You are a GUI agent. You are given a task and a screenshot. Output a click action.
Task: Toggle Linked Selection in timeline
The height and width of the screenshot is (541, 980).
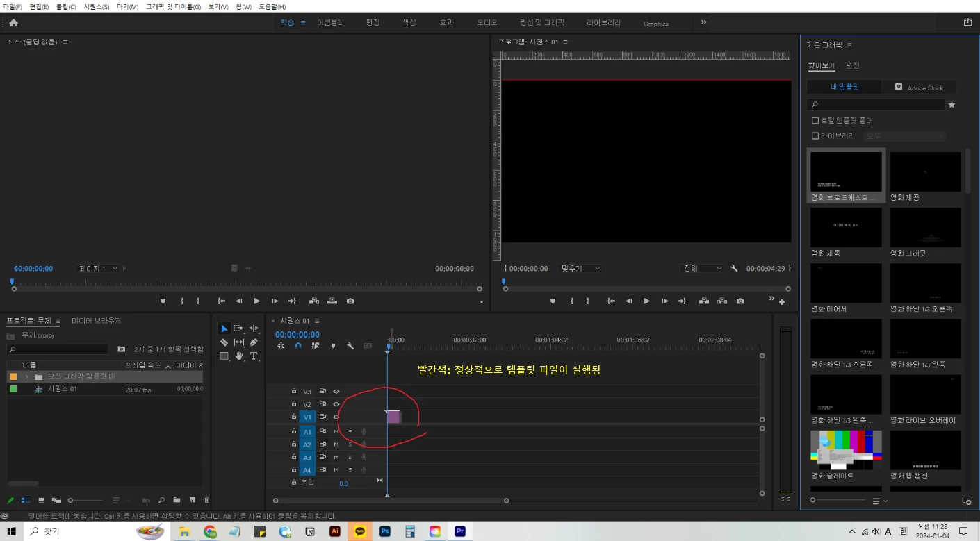pos(316,346)
